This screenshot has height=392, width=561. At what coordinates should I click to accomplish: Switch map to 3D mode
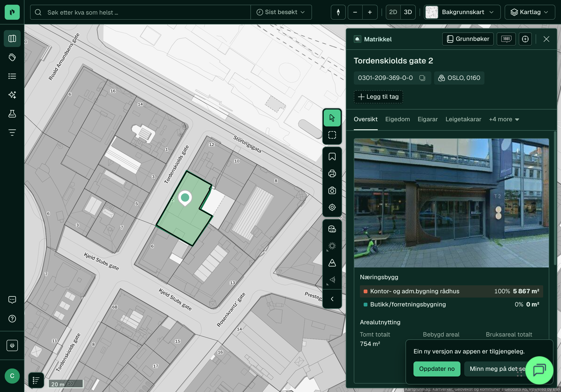tap(408, 12)
